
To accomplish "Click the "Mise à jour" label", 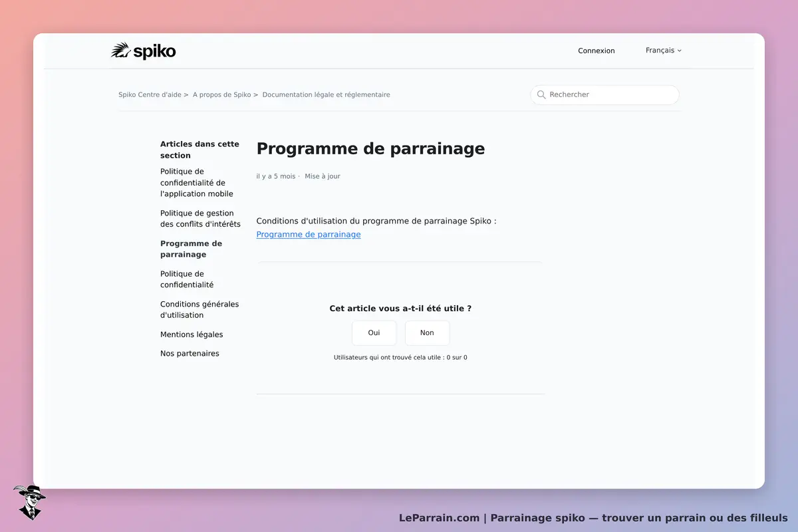I will [x=323, y=176].
